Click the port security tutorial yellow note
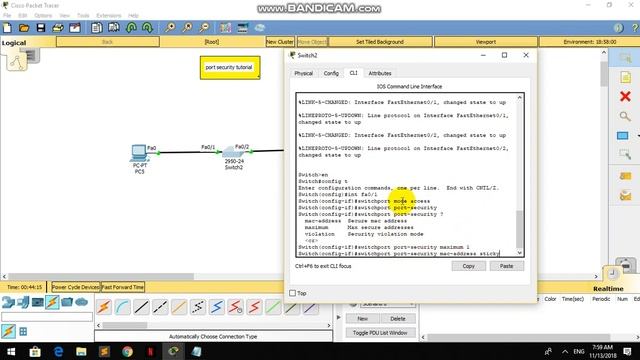Viewport: 640px width, 360px height. pyautogui.click(x=230, y=67)
